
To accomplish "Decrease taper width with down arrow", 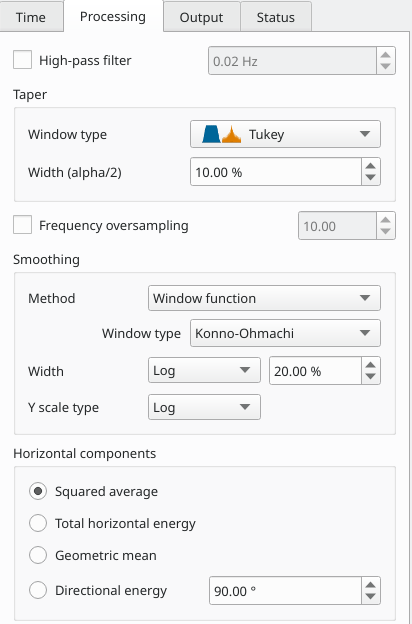I will pyautogui.click(x=371, y=178).
